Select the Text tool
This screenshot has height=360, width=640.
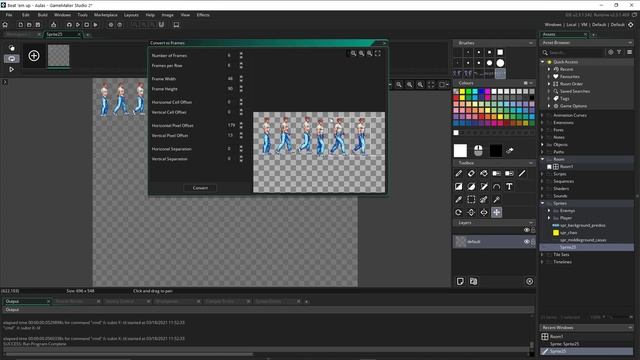tap(509, 187)
